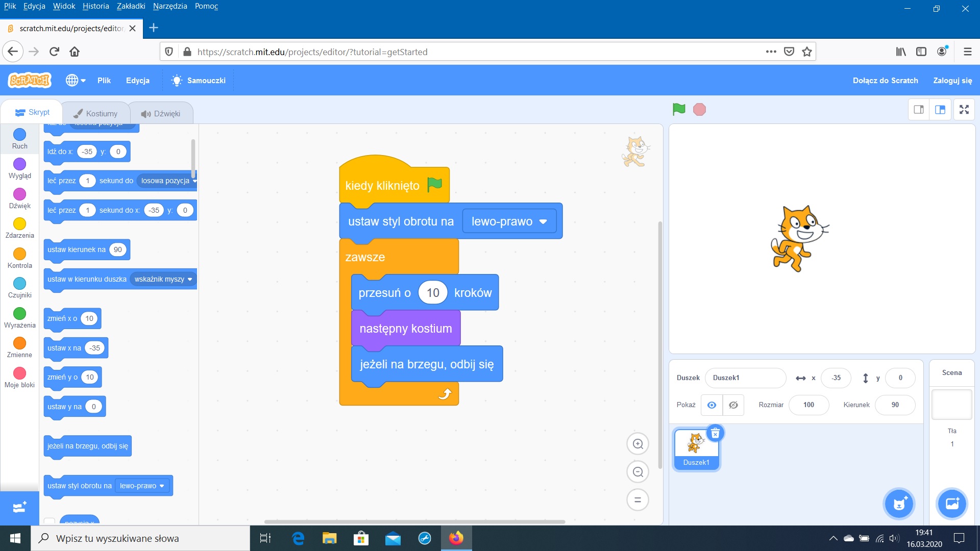Screen dimensions: 980x551
Task: Expand wskaźnik myszy dropdown in palette
Action: coord(163,279)
